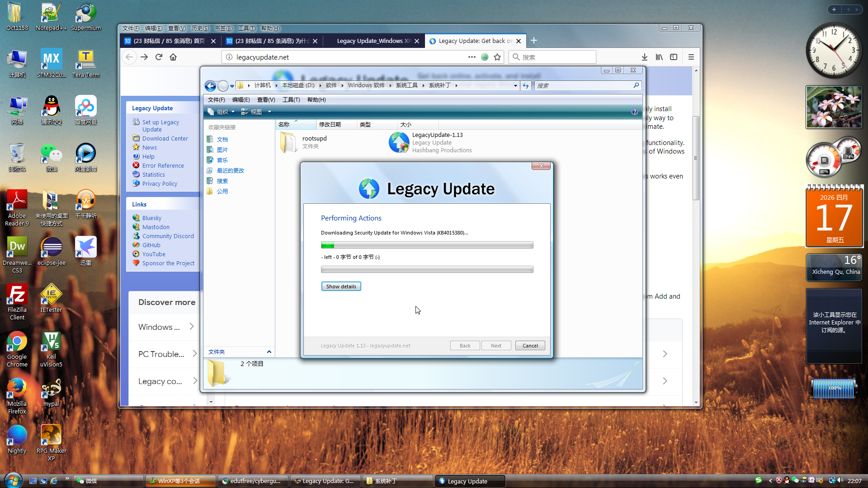Collapse the 文件夹 pane expander
Image resolution: width=868 pixels, height=488 pixels.
(x=269, y=352)
